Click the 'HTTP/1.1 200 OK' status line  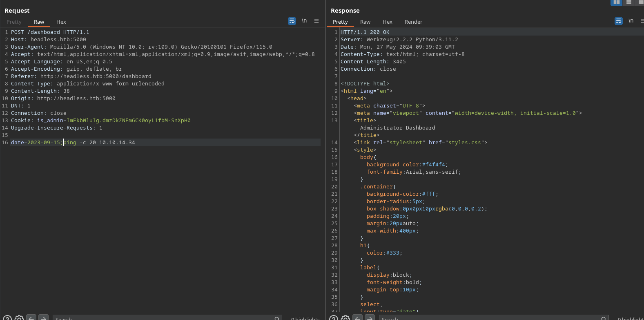pyautogui.click(x=365, y=32)
